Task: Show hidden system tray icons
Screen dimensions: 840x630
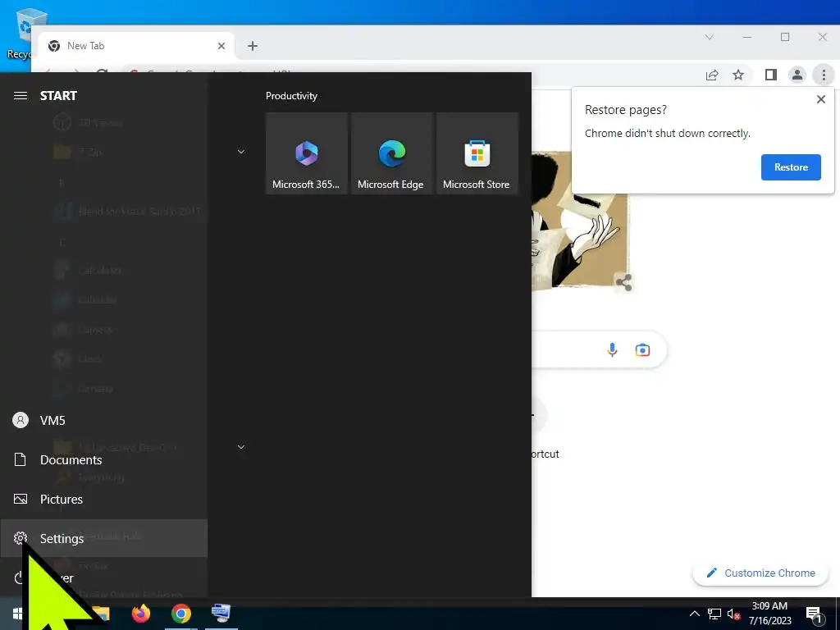Action: pyautogui.click(x=695, y=614)
